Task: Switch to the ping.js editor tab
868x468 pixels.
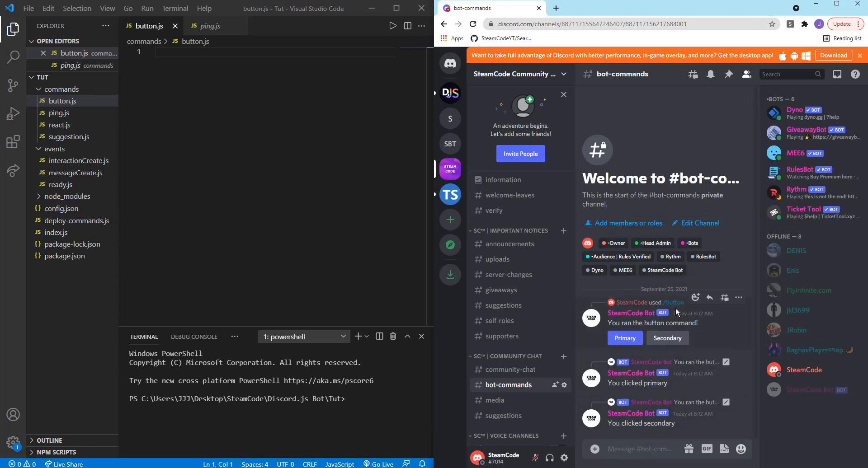Action: [210, 26]
